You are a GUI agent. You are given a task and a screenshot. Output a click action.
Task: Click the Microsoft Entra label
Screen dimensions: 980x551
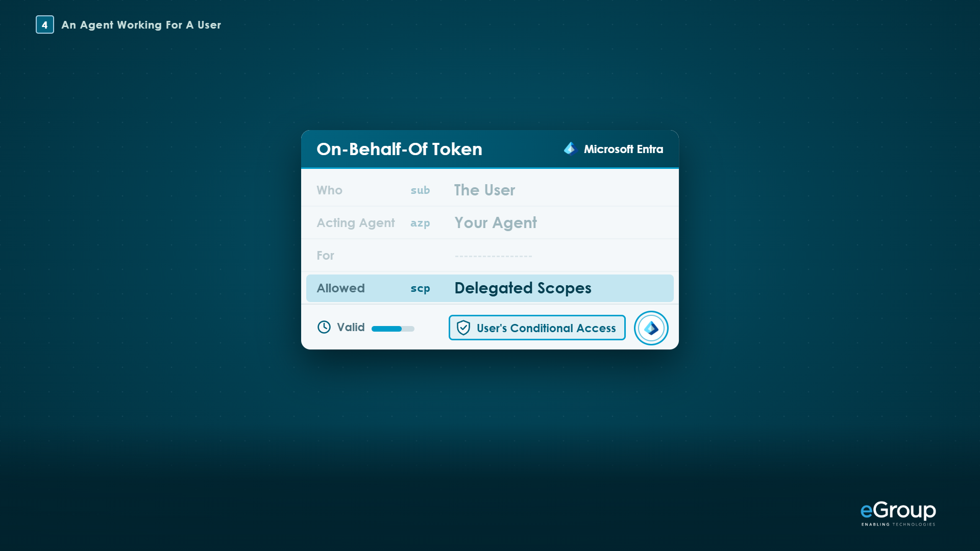[623, 149]
